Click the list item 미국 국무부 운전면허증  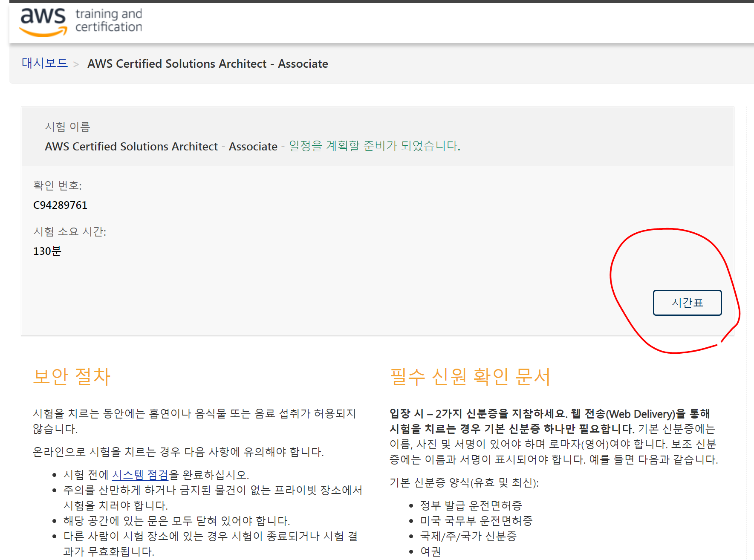point(477,520)
